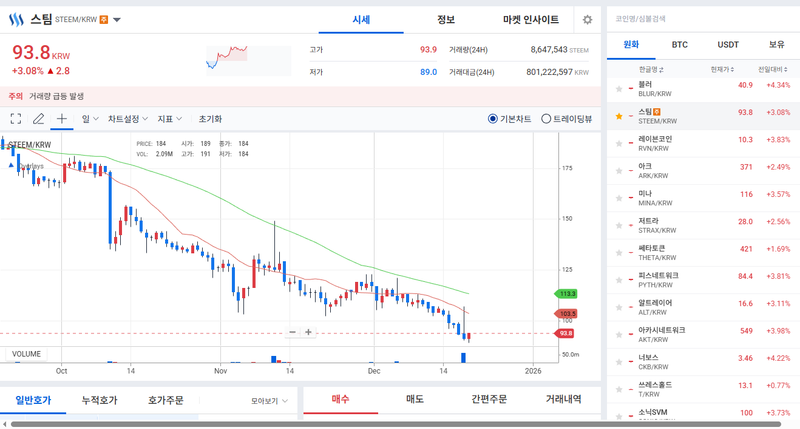Unfavorite the STEEM star icon

(619, 117)
